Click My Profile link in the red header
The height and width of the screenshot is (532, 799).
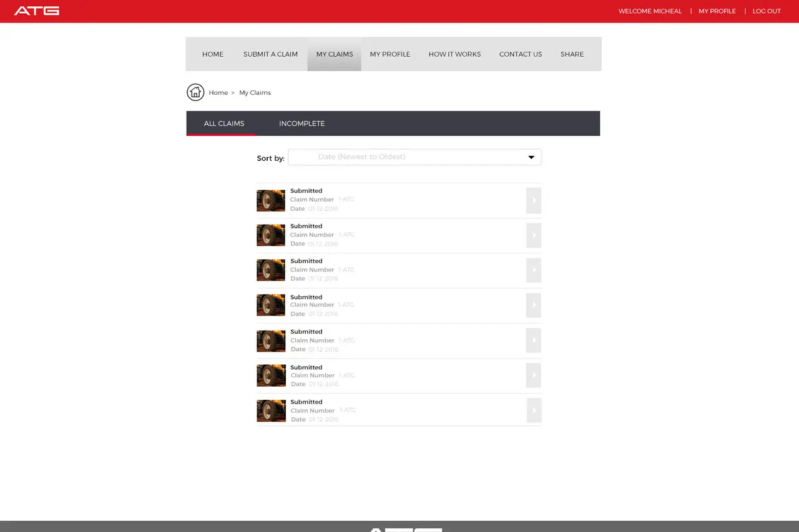pos(717,11)
